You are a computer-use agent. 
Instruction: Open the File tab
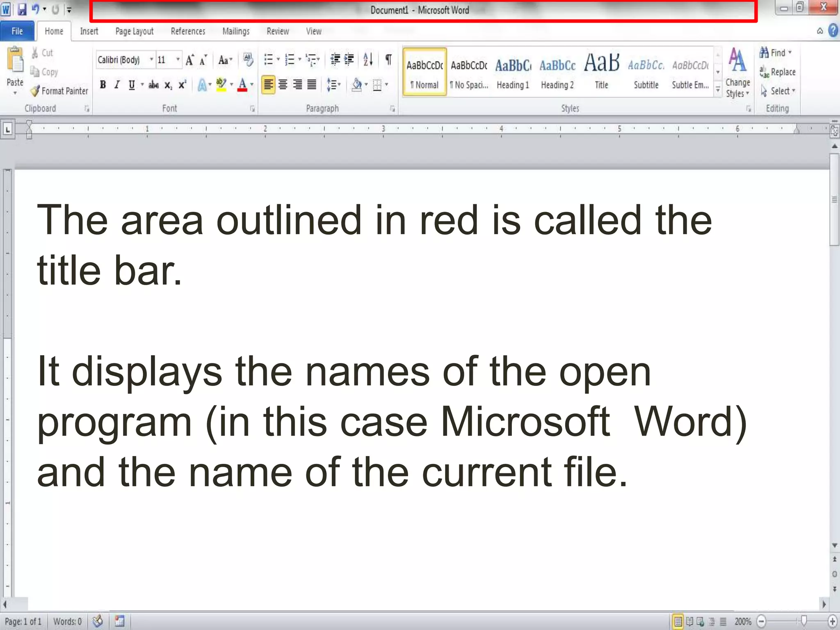(x=17, y=32)
